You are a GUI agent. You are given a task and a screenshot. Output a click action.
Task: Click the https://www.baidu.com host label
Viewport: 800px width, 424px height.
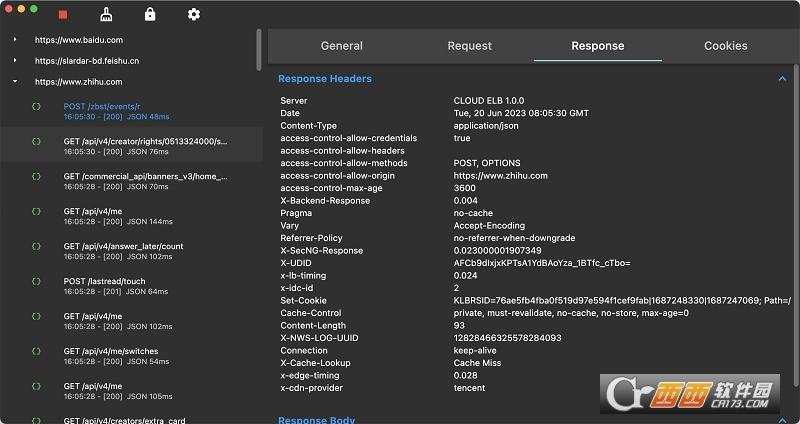coord(79,40)
